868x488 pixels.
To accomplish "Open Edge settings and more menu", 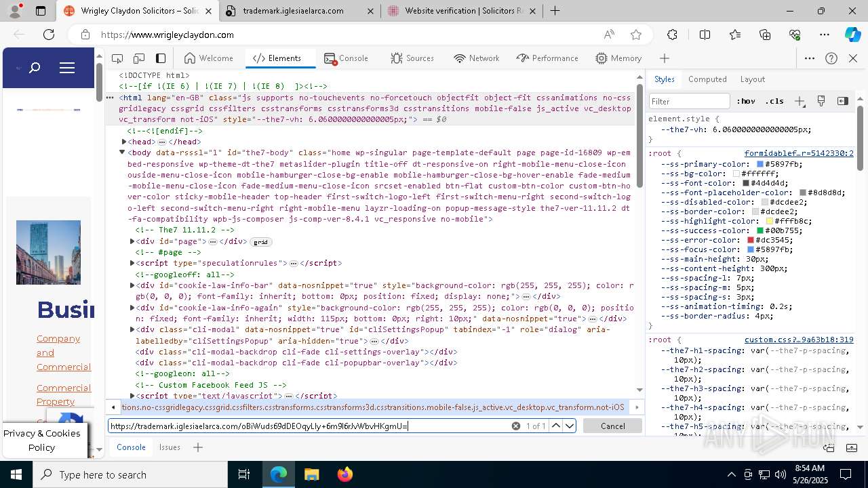I will point(825,35).
